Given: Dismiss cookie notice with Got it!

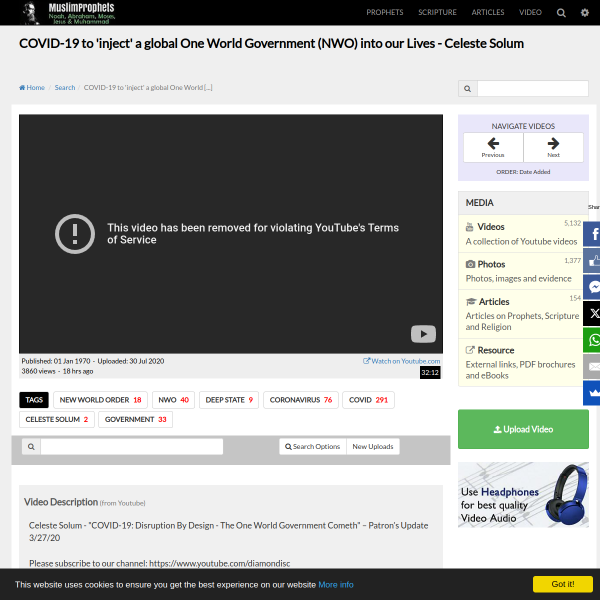Looking at the screenshot, I should 562,584.
